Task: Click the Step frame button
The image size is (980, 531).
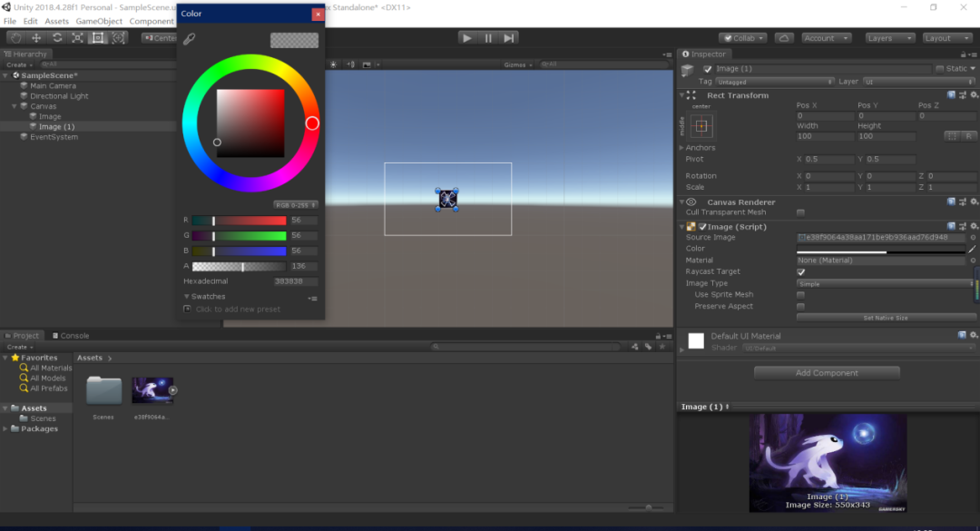Action: coord(509,38)
